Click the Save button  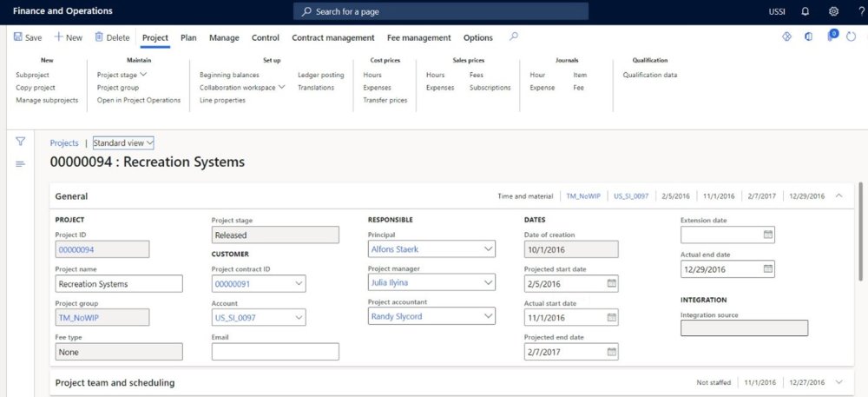click(28, 38)
